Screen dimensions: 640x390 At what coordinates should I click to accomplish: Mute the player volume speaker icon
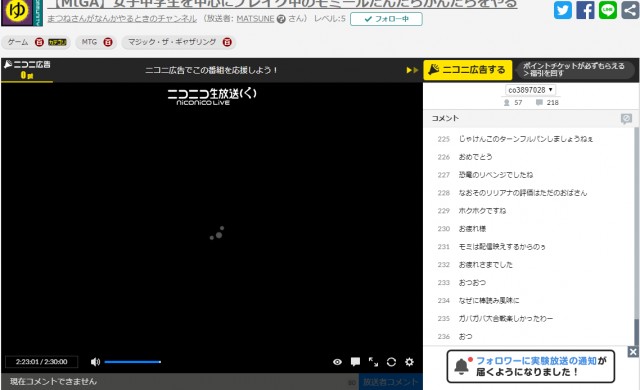click(95, 362)
